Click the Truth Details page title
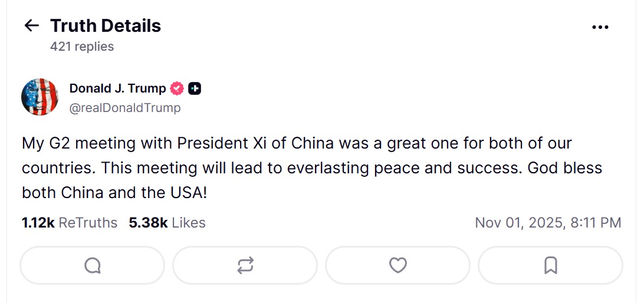Viewport: 644px width, 303px height. click(106, 26)
